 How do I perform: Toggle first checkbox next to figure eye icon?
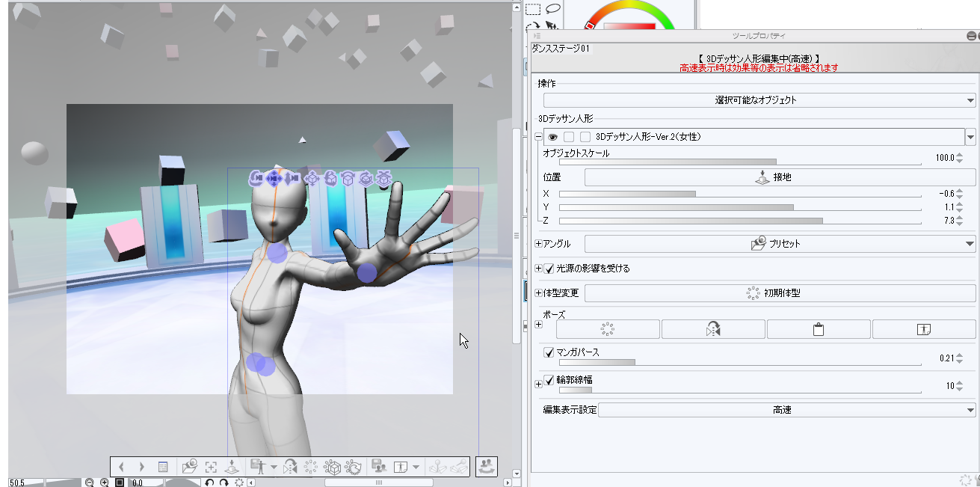click(x=570, y=137)
